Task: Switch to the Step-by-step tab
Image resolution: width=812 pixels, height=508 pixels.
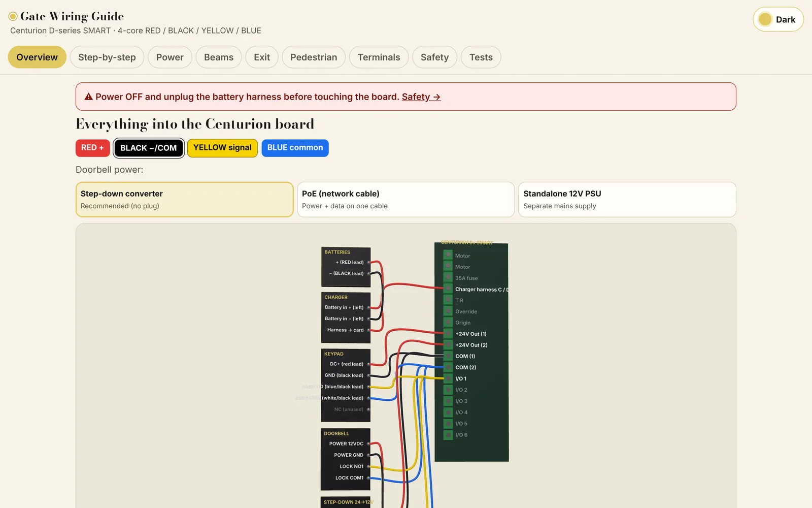Action: point(107,57)
